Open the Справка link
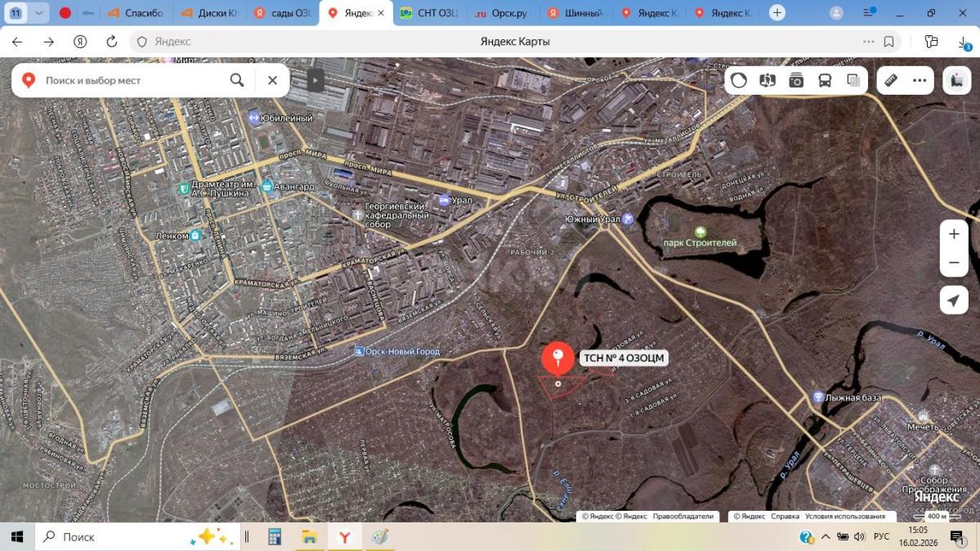The image size is (980, 551). [x=785, y=516]
